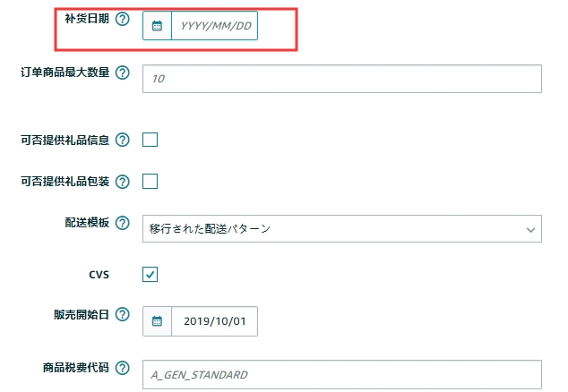
Task: Show help for 販売開始日
Action: 123,315
